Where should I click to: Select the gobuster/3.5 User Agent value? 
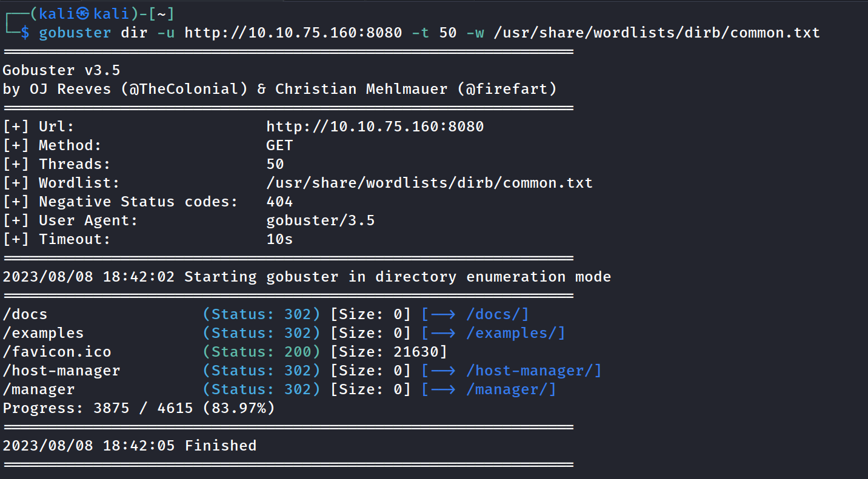click(x=320, y=220)
